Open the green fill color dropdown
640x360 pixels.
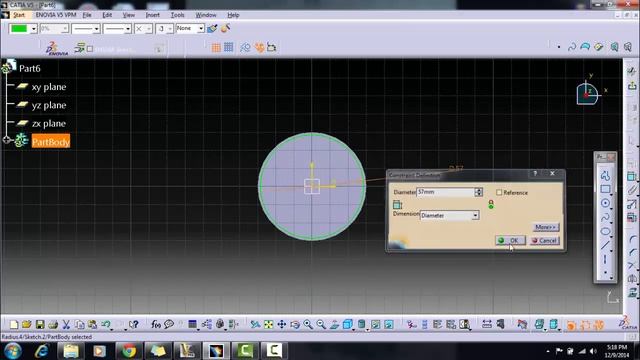click(33, 29)
